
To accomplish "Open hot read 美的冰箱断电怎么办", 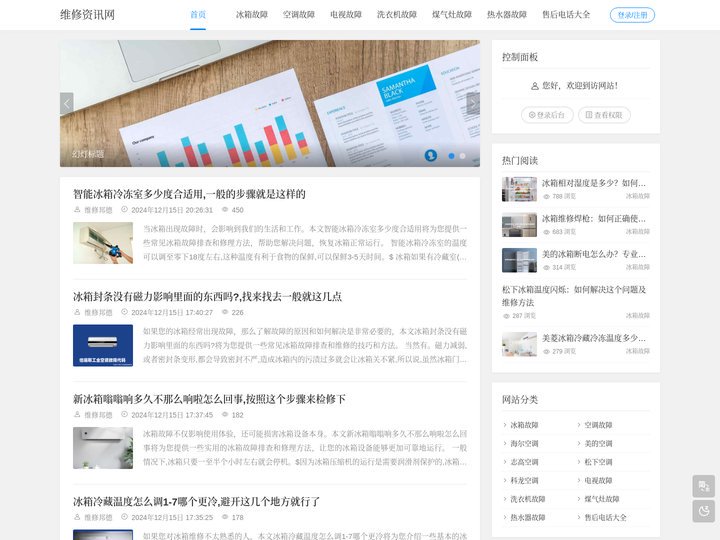I will [594, 254].
